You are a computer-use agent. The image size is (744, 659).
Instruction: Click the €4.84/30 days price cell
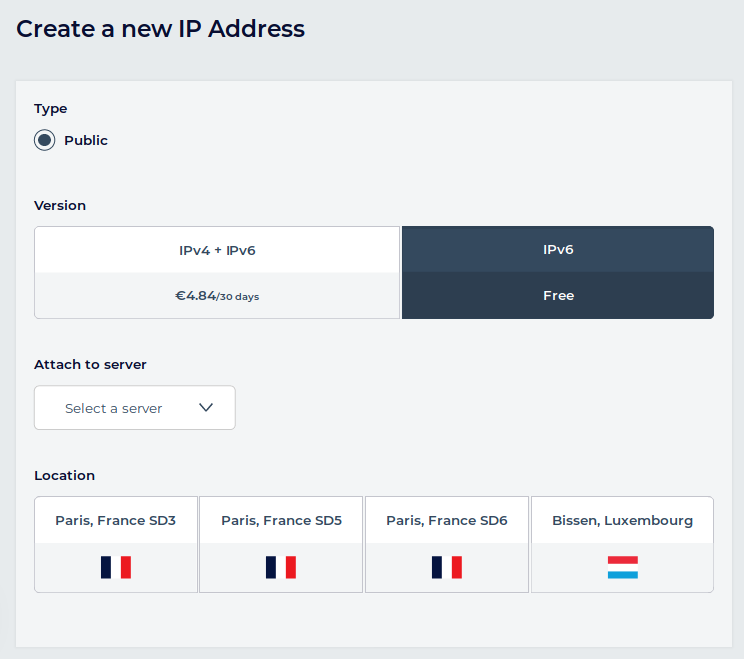coord(217,296)
